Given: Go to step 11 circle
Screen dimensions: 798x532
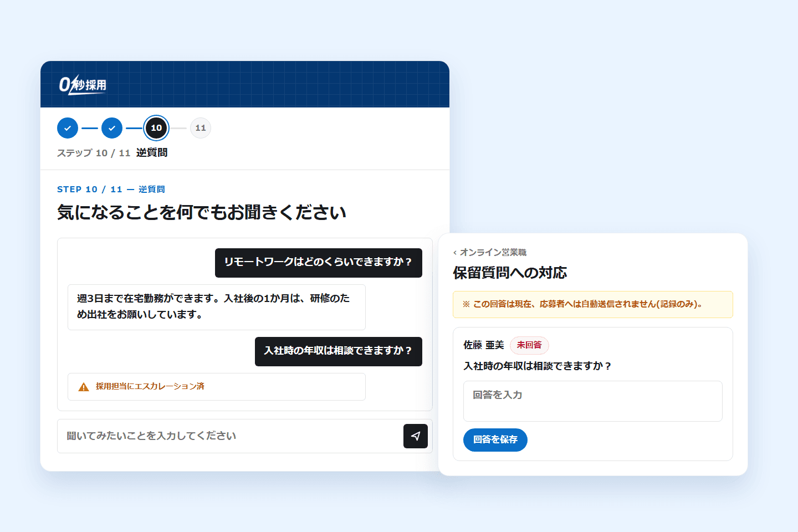Looking at the screenshot, I should click(x=201, y=128).
